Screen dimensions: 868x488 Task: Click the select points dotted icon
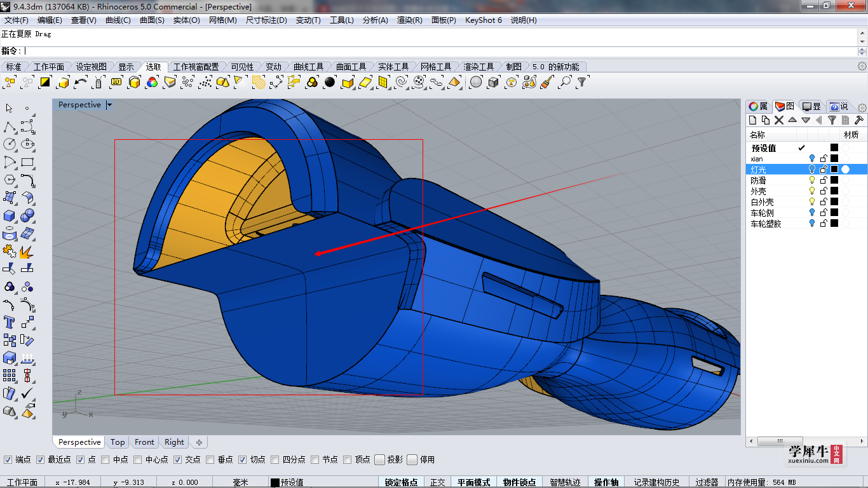[x=205, y=82]
